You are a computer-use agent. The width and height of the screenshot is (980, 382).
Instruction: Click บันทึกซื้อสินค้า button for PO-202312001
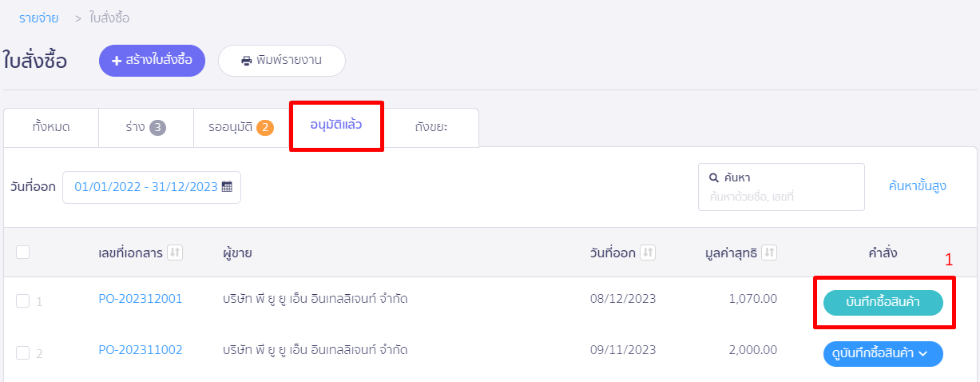click(x=883, y=303)
